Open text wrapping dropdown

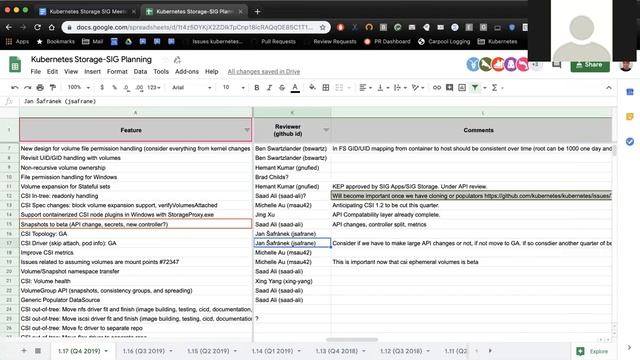[400, 87]
